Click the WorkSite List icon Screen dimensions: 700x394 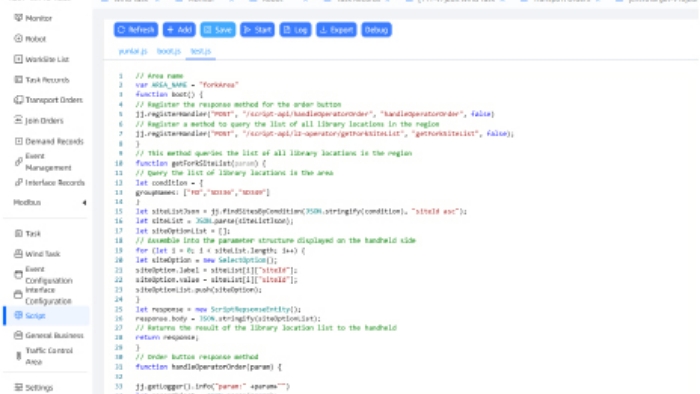point(18,59)
